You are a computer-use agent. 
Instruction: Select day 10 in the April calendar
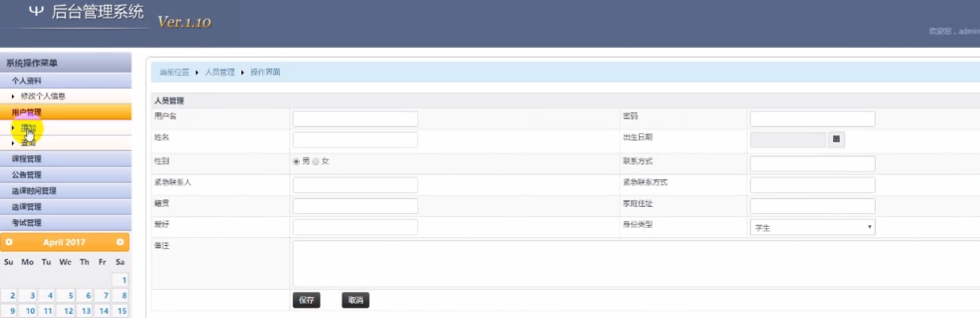[x=29, y=311]
